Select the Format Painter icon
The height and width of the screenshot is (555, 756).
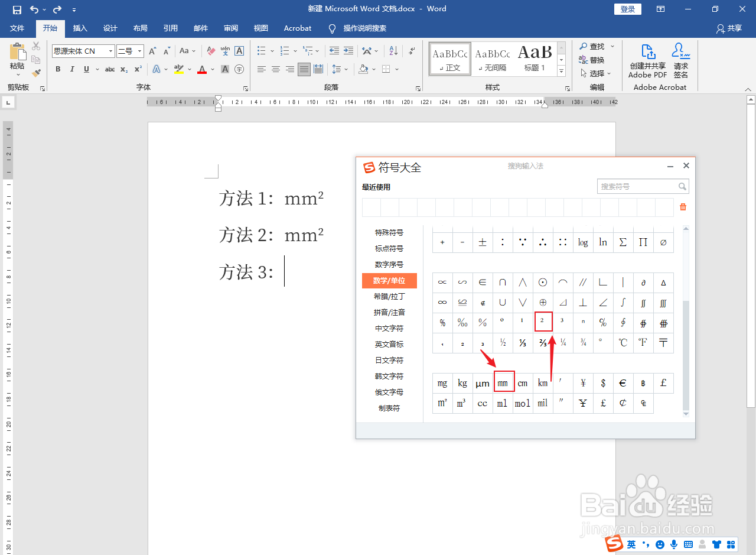[x=35, y=72]
